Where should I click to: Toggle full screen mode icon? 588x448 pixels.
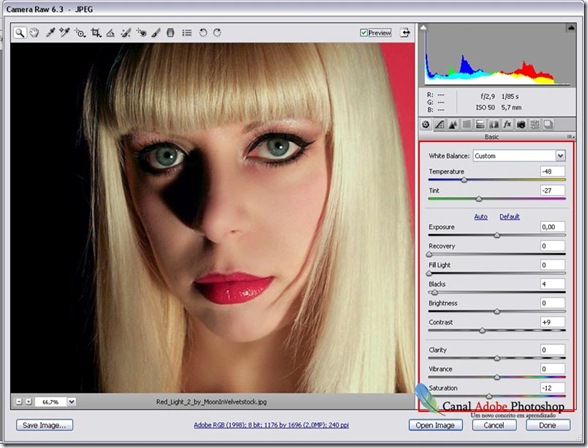click(405, 33)
